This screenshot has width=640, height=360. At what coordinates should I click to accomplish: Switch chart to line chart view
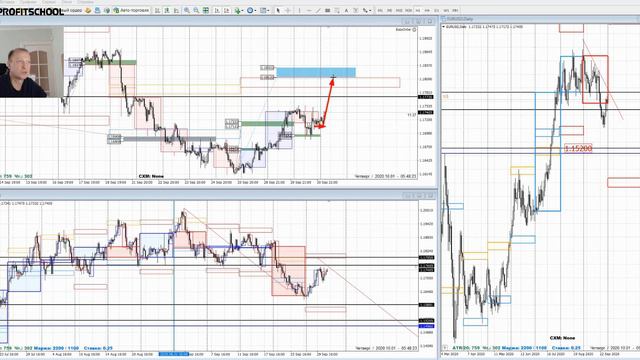tap(176, 10)
